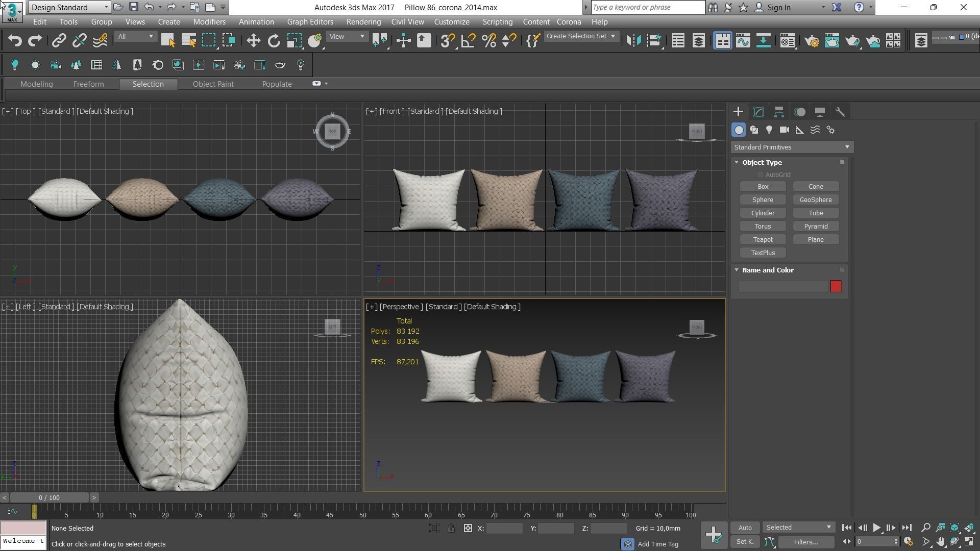Open Create Selection Set dropdown
Image resolution: width=980 pixels, height=551 pixels.
581,36
